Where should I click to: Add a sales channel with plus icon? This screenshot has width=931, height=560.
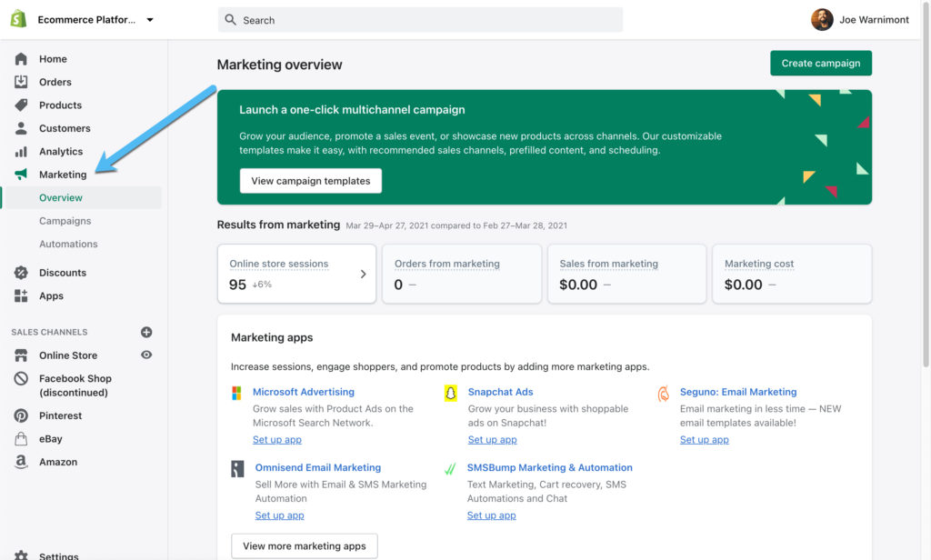(x=146, y=332)
